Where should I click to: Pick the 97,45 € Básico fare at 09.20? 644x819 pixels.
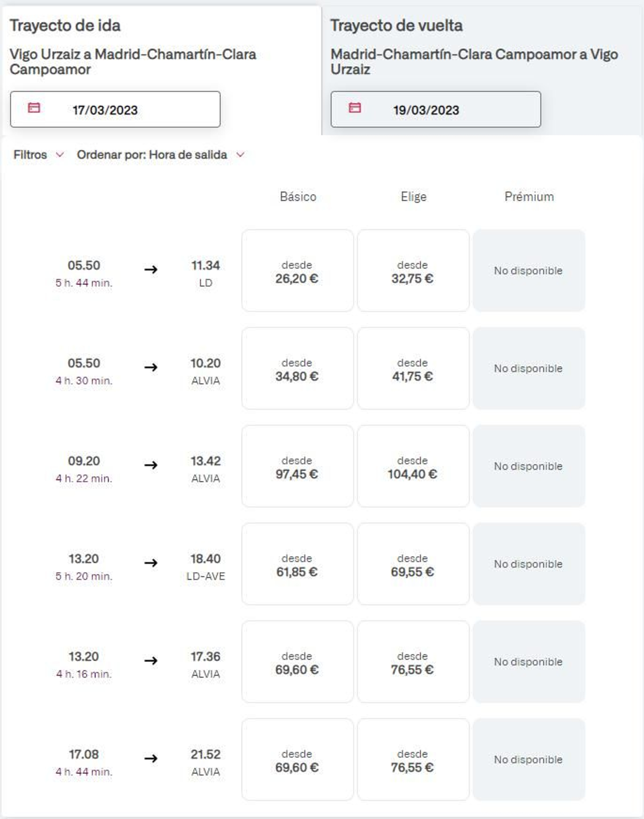point(297,466)
